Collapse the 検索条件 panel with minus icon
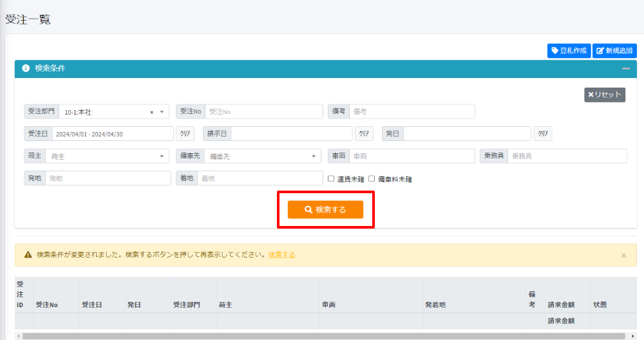The image size is (644, 340). coord(625,68)
